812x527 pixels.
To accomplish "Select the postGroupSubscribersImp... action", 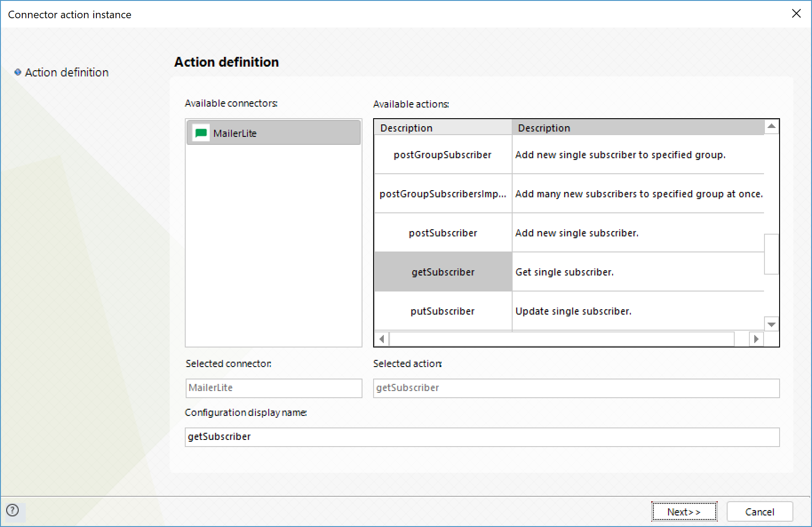I will click(443, 194).
